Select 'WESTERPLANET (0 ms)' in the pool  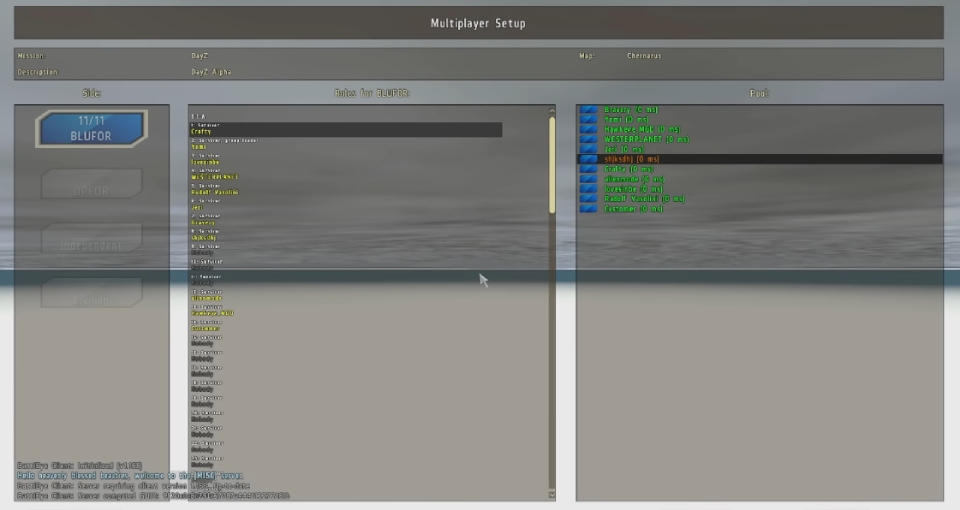pyautogui.click(x=647, y=139)
